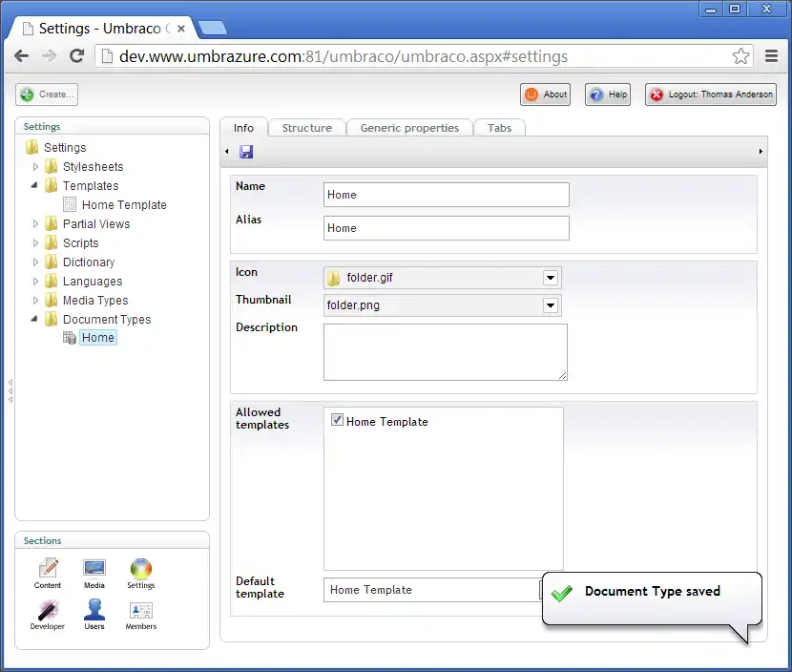The height and width of the screenshot is (672, 792).
Task: Expand the Dictionary tree node
Action: (35, 262)
